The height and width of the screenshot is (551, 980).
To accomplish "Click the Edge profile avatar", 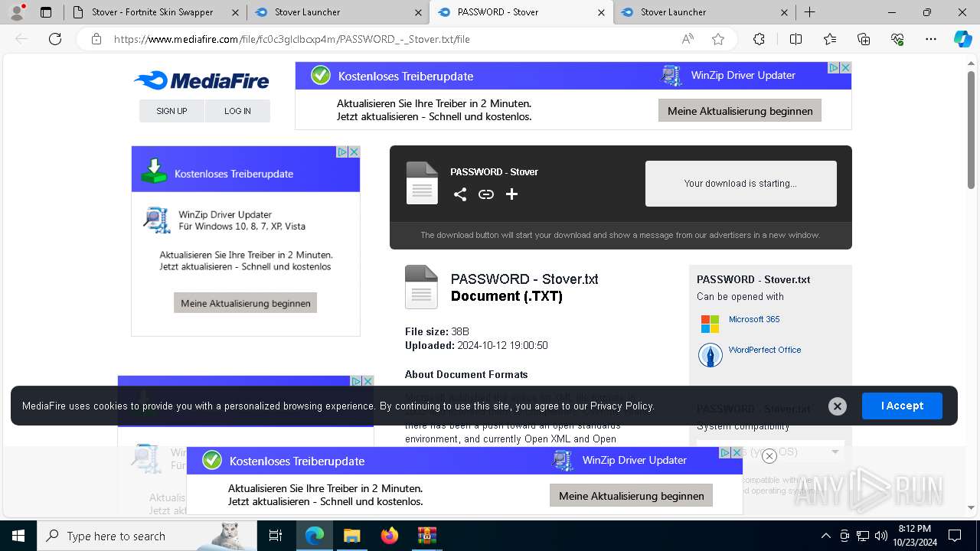I will (x=17, y=12).
